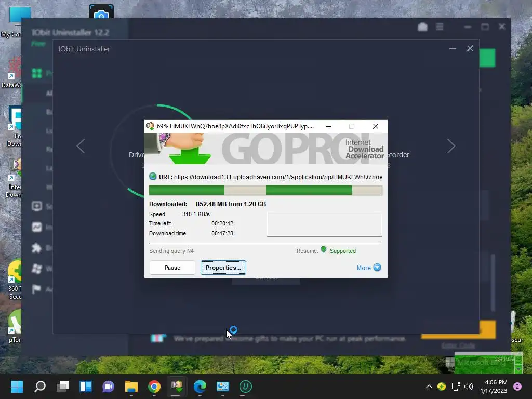The height and width of the screenshot is (399, 532).
Task: Click the green button in IObit window
Action: (x=487, y=58)
